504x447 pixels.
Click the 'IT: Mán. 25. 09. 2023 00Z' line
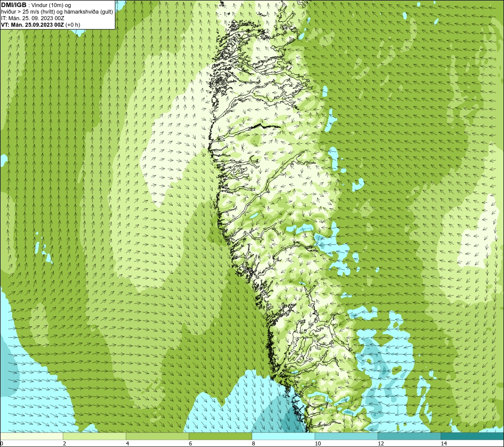32,18
